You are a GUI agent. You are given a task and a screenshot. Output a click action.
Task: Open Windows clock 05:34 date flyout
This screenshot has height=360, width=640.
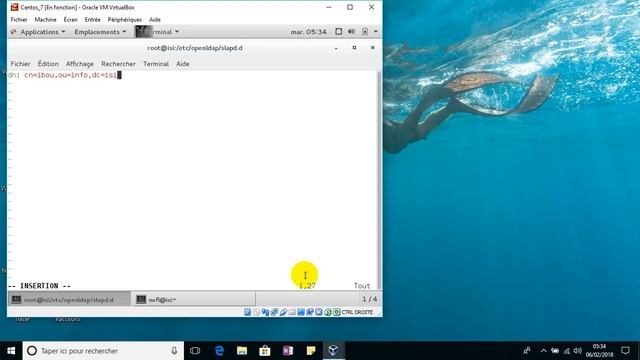(x=599, y=351)
